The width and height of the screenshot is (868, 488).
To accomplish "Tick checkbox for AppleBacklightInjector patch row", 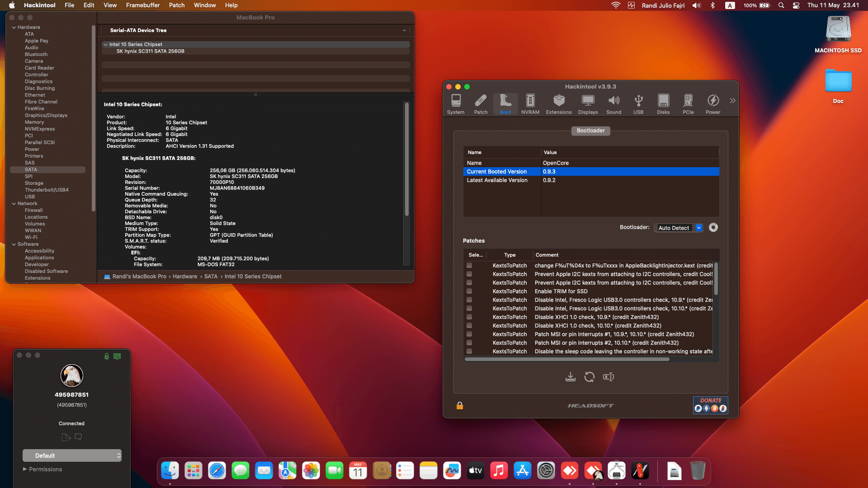I will 469,265.
